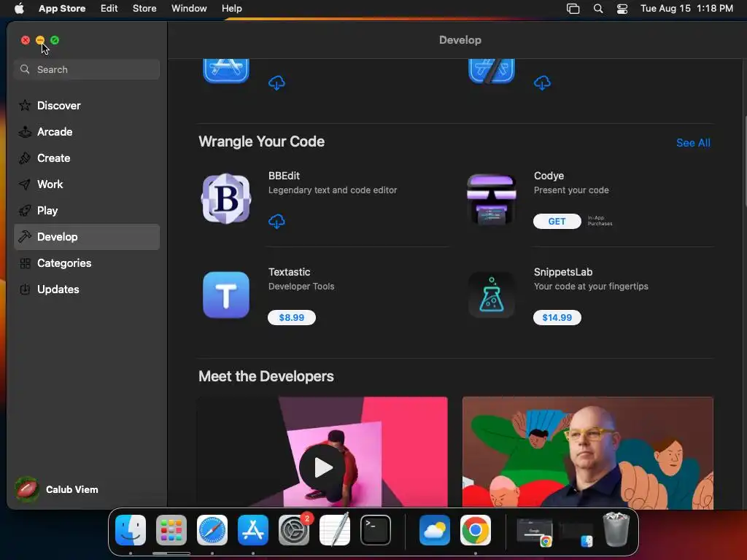Open TextEdit from the Dock

pos(335,530)
